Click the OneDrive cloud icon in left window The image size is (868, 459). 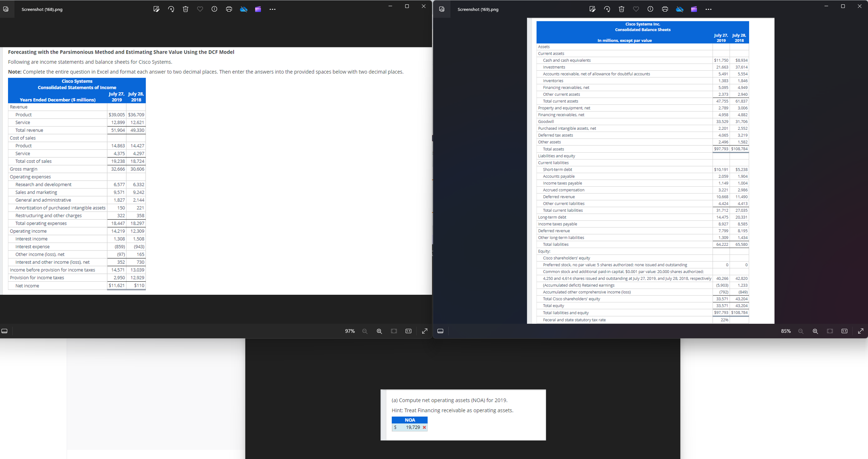(x=244, y=9)
